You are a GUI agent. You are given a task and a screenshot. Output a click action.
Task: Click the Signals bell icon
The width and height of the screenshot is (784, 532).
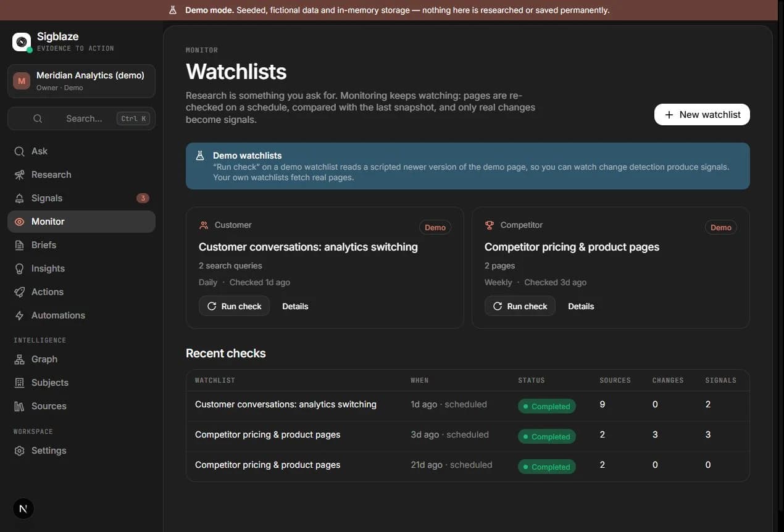pyautogui.click(x=20, y=198)
